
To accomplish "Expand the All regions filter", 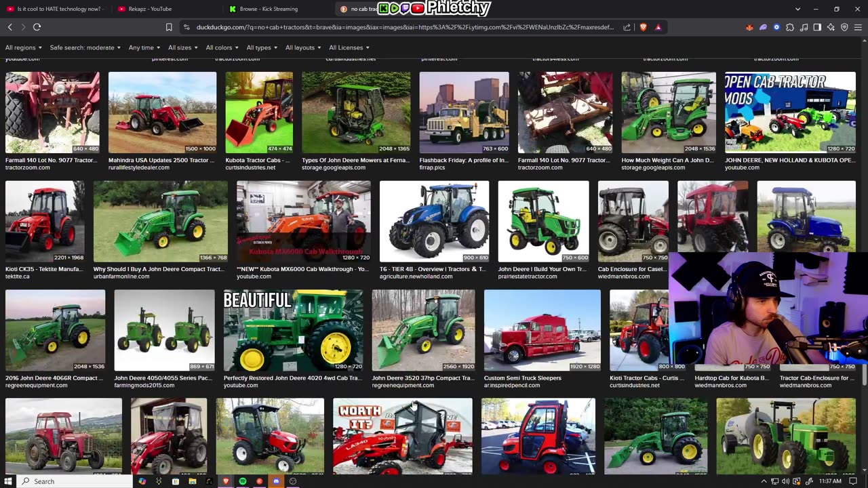I will (24, 47).
